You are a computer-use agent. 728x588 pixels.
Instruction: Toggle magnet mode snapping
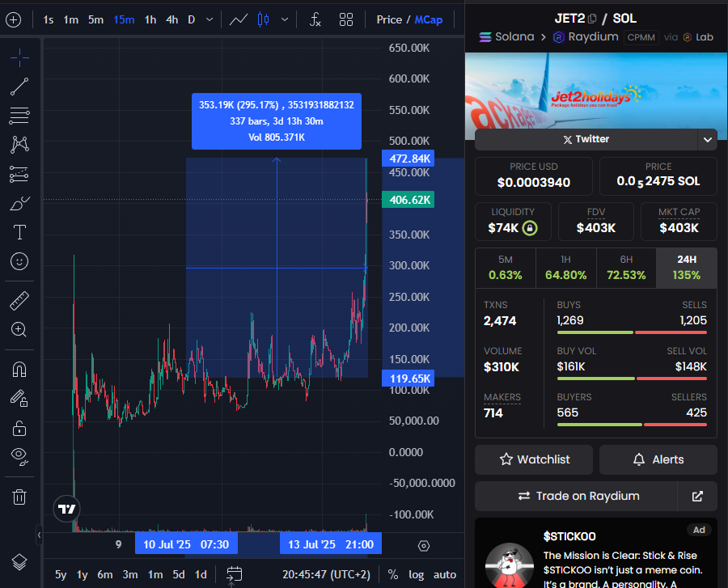pyautogui.click(x=19, y=370)
